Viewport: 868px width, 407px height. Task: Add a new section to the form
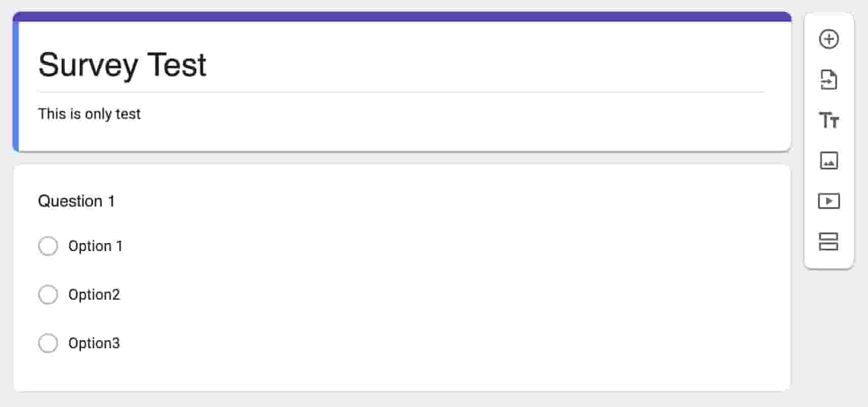point(829,241)
